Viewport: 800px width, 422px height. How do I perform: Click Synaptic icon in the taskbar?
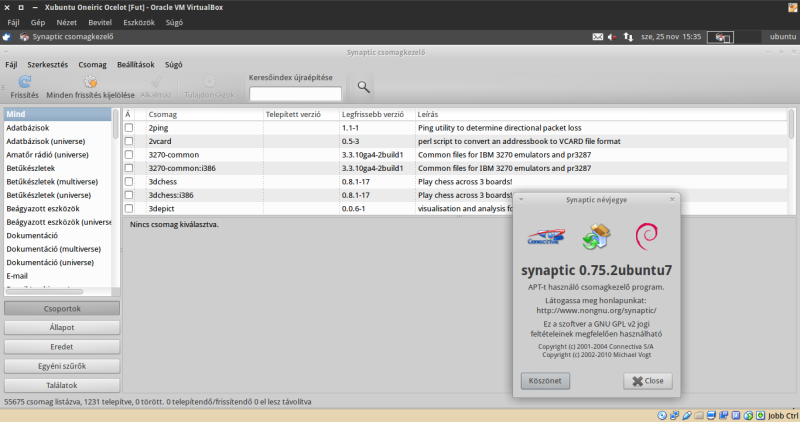24,37
